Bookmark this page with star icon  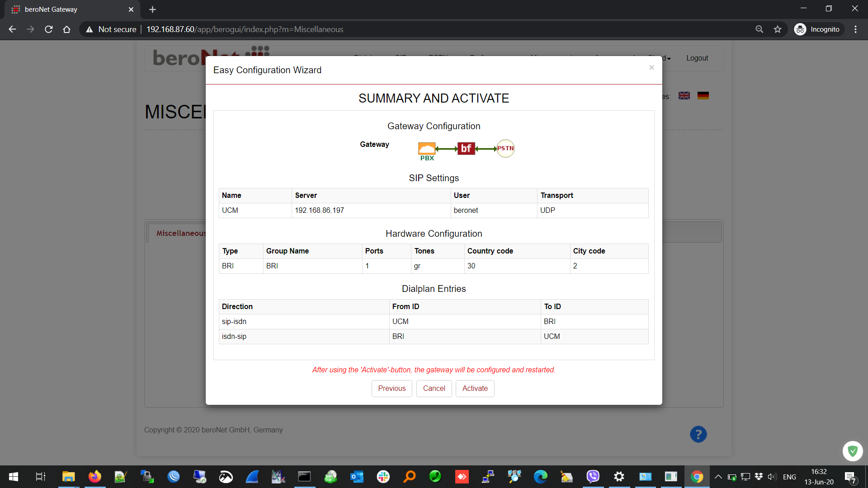[778, 29]
